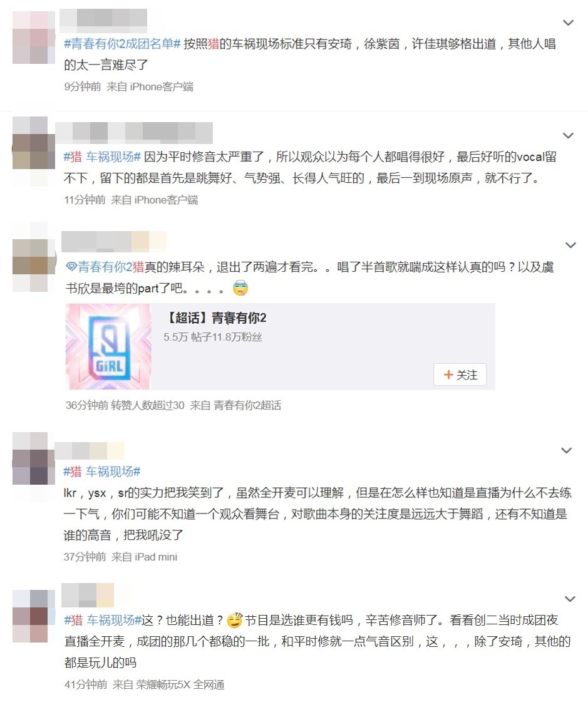This screenshot has width=588, height=707.
Task: Click the smirking emoji in the last post
Action: [234, 621]
